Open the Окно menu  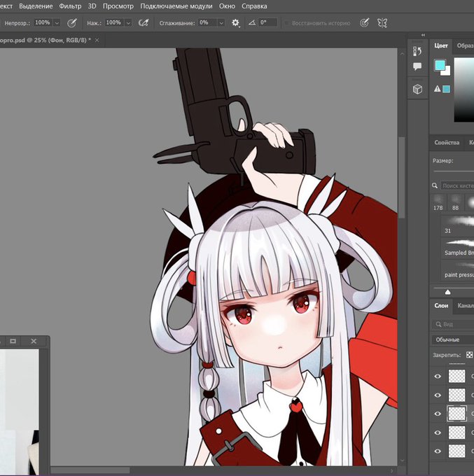[x=227, y=6]
